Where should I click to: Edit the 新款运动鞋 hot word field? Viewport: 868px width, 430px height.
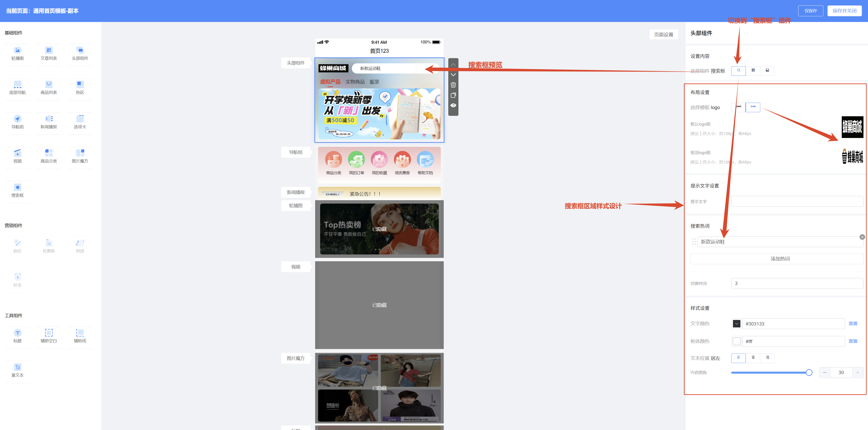point(780,242)
